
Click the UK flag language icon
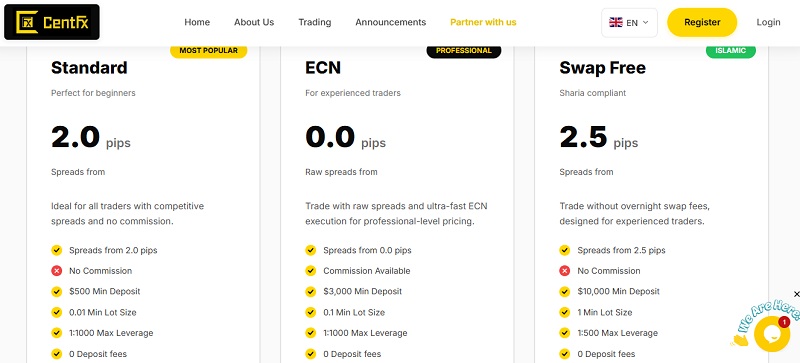pos(616,22)
